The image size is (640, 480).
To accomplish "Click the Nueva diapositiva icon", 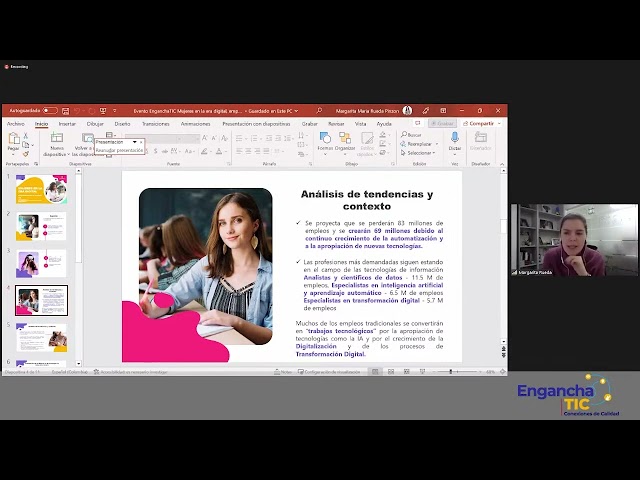I will pos(57,138).
